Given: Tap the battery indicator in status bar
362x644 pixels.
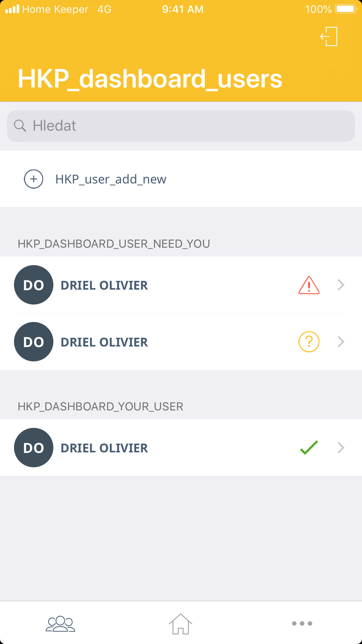Looking at the screenshot, I should click(346, 9).
